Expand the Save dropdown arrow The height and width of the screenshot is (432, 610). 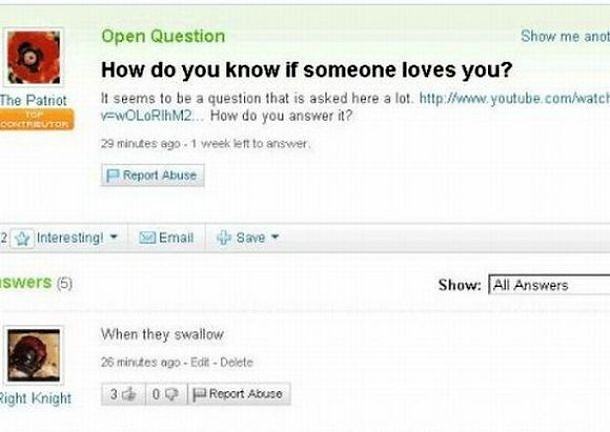coord(275,236)
